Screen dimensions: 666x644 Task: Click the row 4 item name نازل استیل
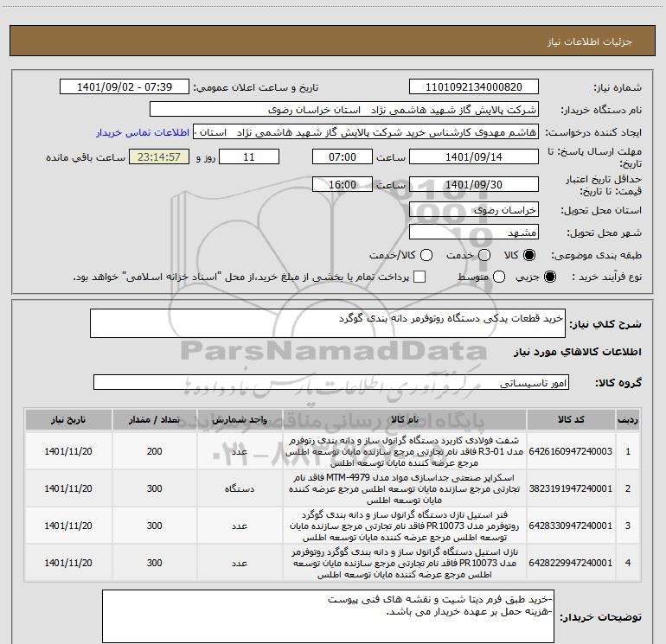coord(405,563)
